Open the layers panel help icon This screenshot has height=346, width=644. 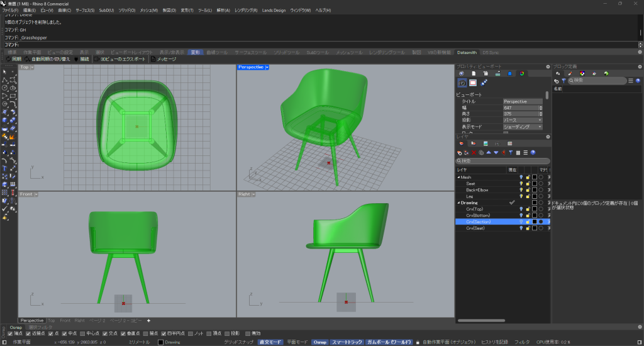click(533, 152)
